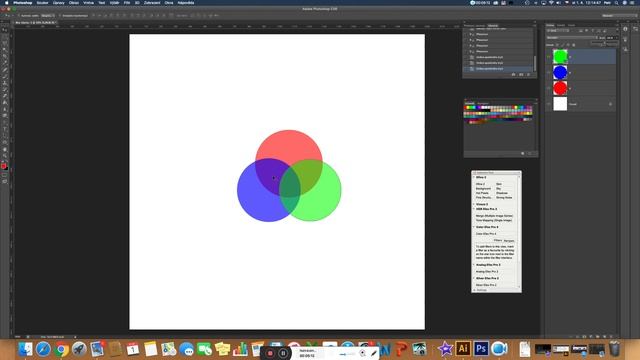Create new snapshot in History panel
Screen dimensions: 640x360
tap(521, 75)
